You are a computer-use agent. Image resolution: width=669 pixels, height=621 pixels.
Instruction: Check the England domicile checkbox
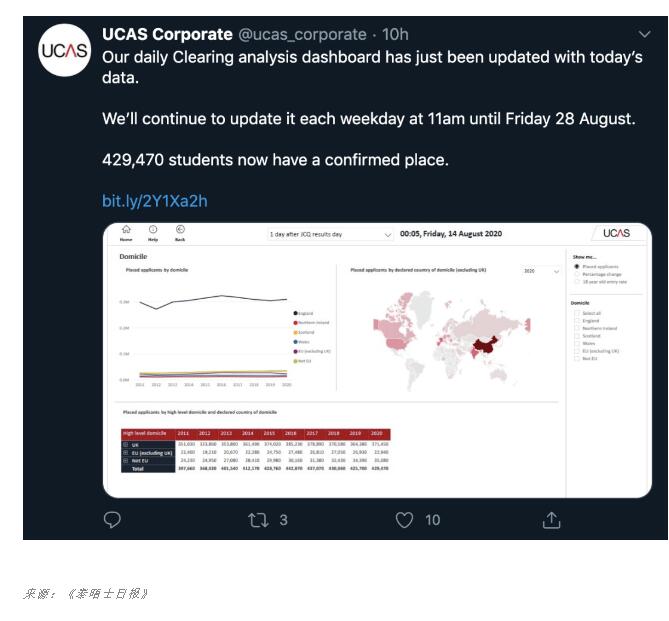point(576,321)
